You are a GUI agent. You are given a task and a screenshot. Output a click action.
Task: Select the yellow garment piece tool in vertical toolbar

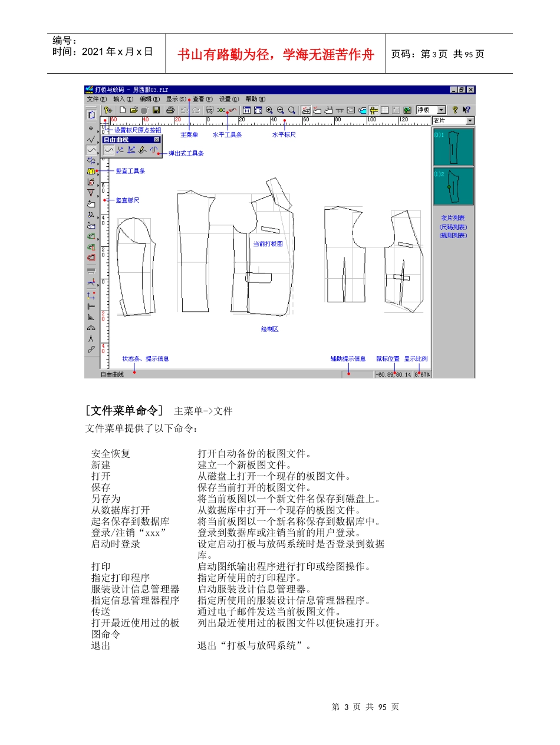pyautogui.click(x=91, y=171)
